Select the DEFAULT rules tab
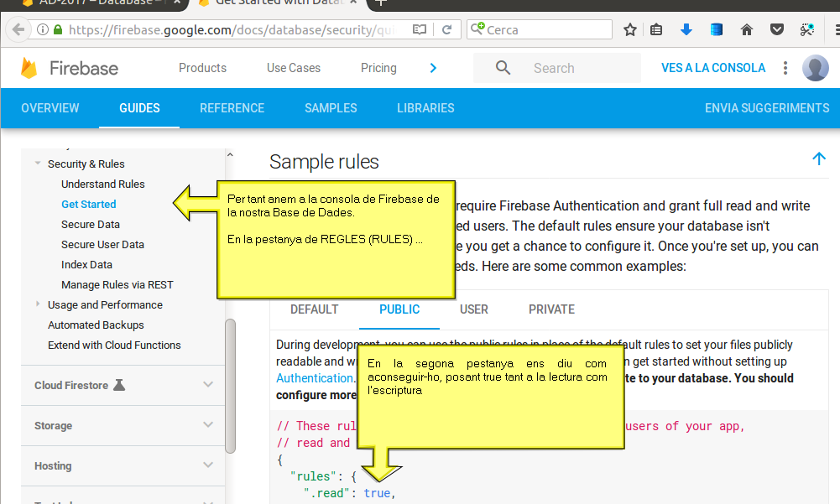 pos(315,309)
